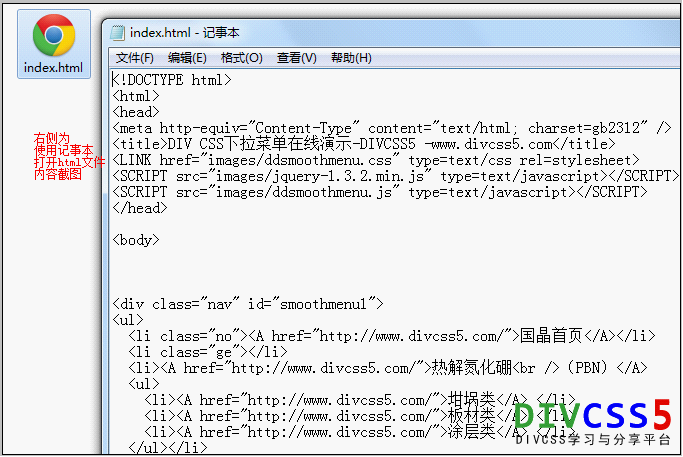Screen dimensions: 683x457
Task: Click the LINK href ddsmoothmenu.css line
Action: (x=375, y=160)
